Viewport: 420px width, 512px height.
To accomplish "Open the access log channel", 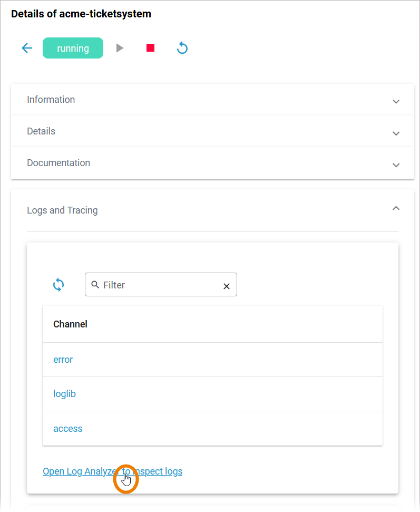I will coord(67,429).
